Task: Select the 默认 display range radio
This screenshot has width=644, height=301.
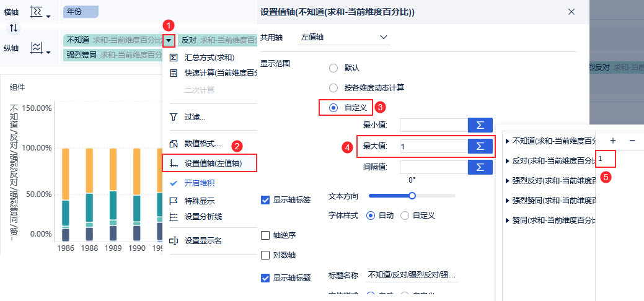Action: pyautogui.click(x=333, y=68)
